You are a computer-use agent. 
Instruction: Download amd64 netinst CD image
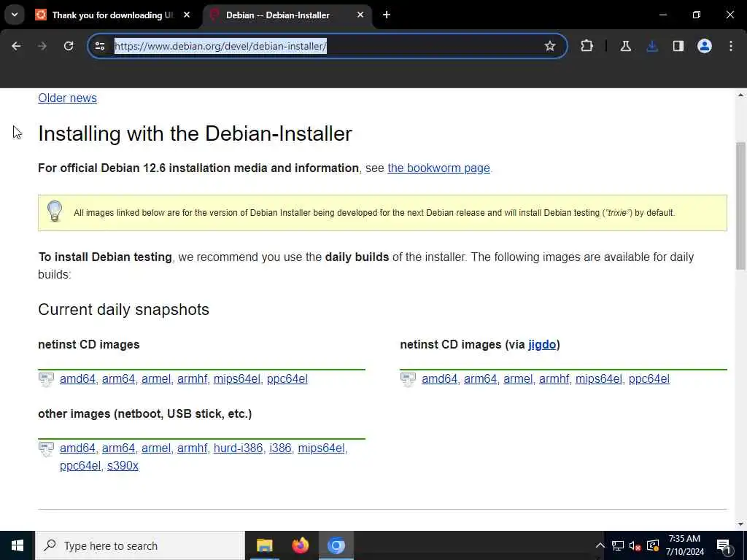point(77,379)
